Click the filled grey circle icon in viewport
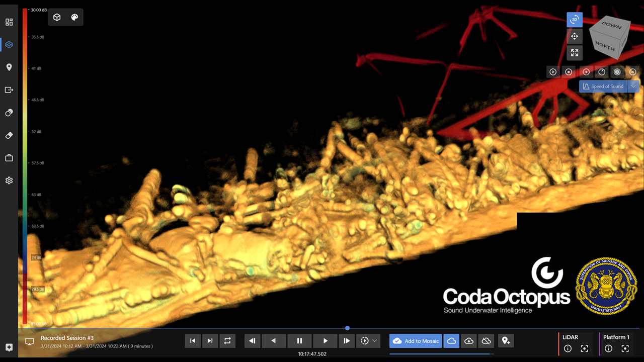Image resolution: width=644 pixels, height=362 pixels. tap(617, 72)
